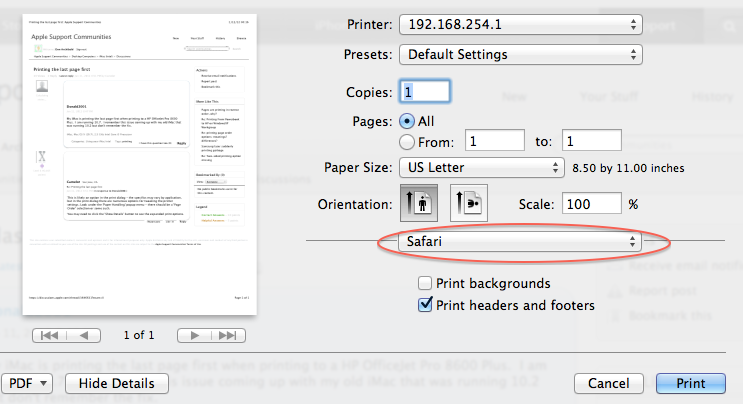Click the to page number field

click(591, 141)
